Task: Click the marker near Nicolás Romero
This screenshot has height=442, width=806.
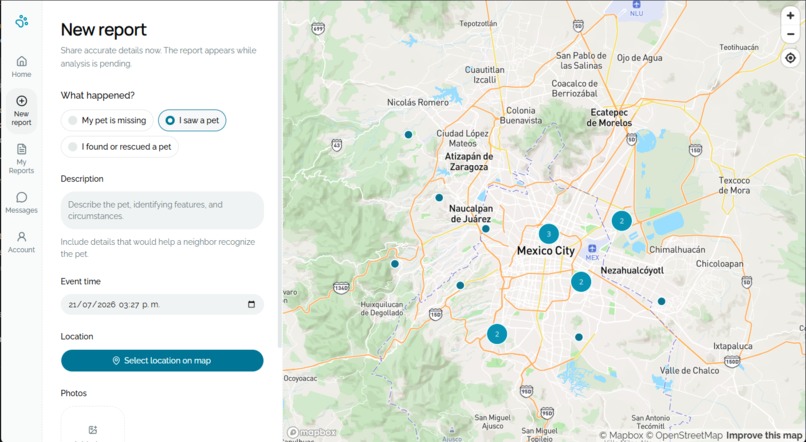Action: [408, 135]
